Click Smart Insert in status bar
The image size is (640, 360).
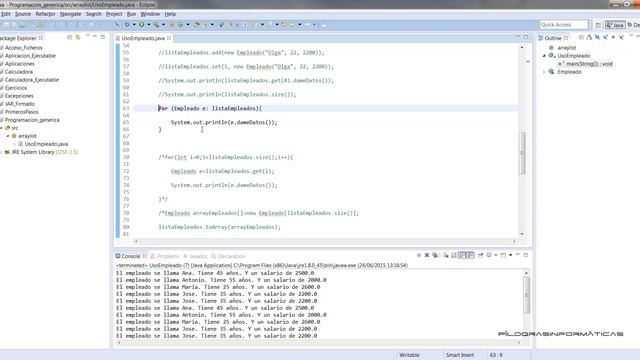click(x=460, y=355)
